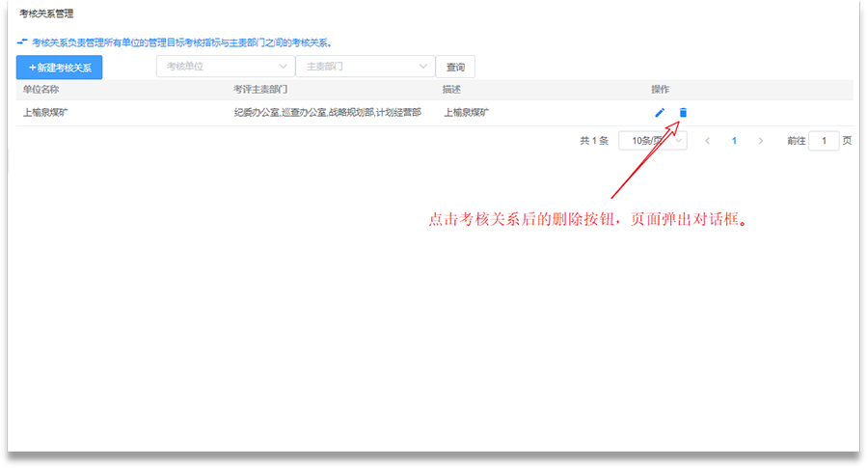Click the 考核关系管理 page title

click(x=47, y=14)
